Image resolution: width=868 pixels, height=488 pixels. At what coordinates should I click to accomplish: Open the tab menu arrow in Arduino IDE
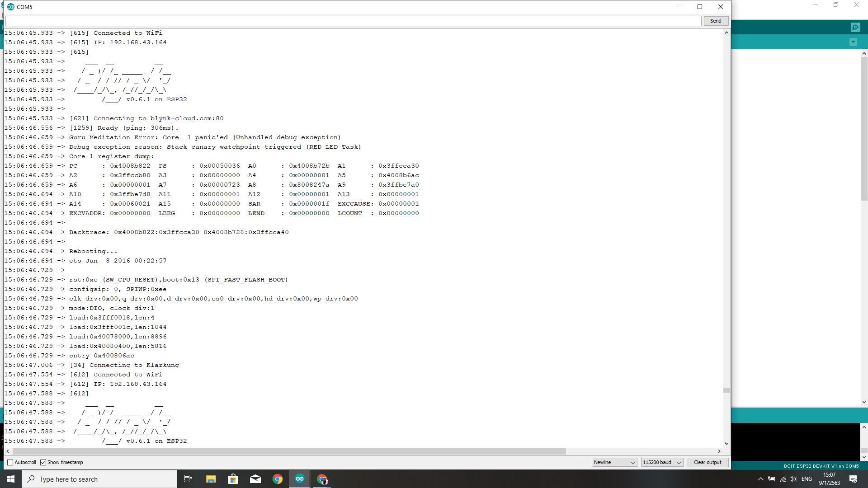[x=853, y=42]
